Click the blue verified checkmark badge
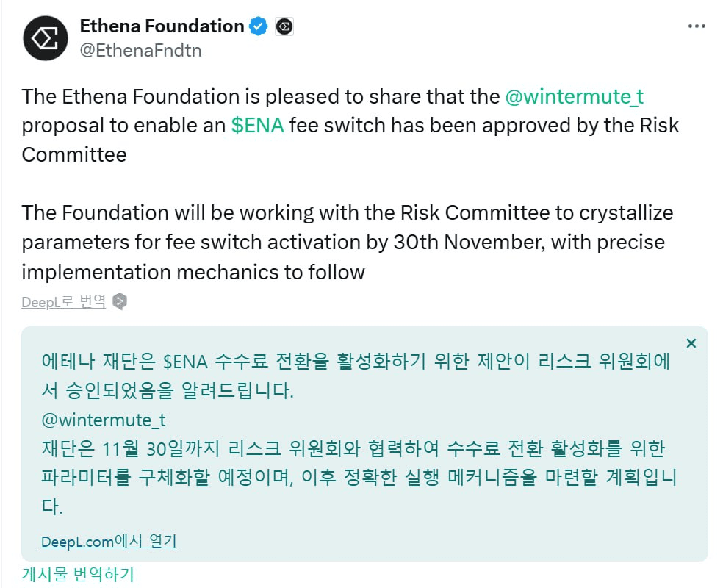This screenshot has height=588, width=723. tap(258, 26)
